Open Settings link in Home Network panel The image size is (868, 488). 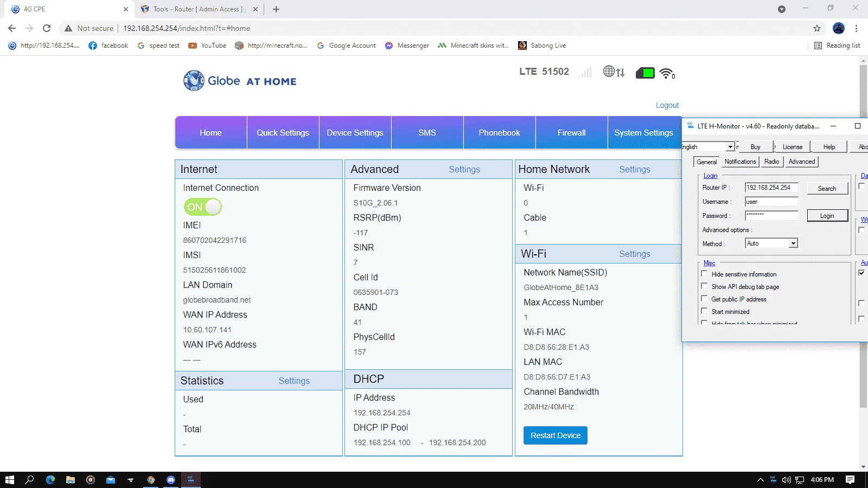coord(635,169)
